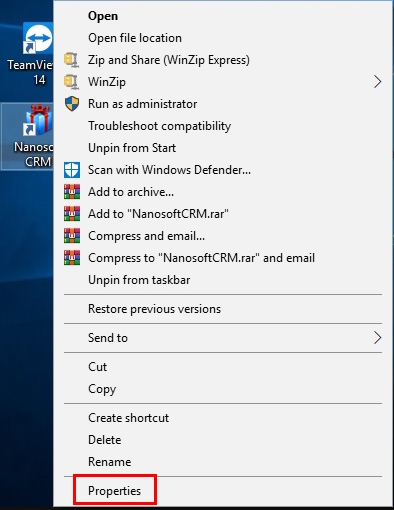This screenshot has height=510, width=394.
Task: Choose Troubleshoot compatibility
Action: pos(159,126)
